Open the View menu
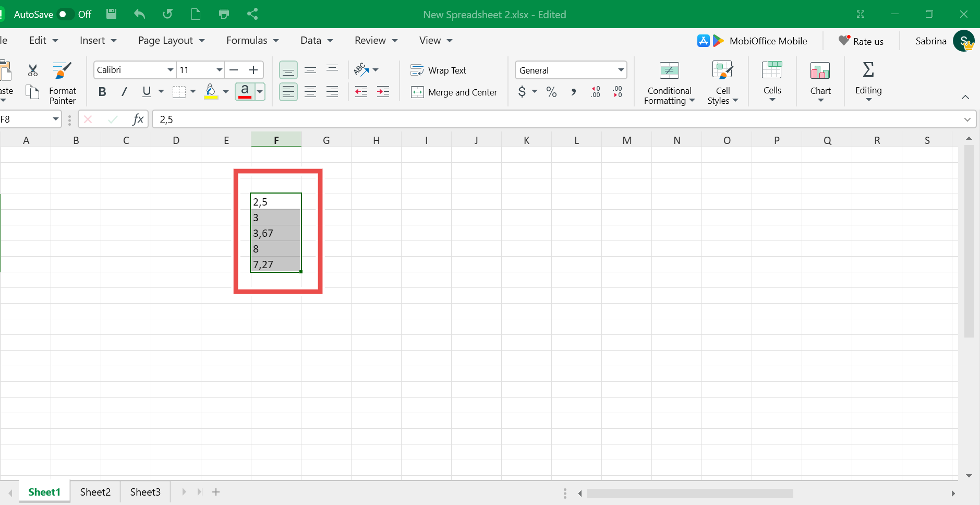The width and height of the screenshot is (980, 505). (435, 41)
